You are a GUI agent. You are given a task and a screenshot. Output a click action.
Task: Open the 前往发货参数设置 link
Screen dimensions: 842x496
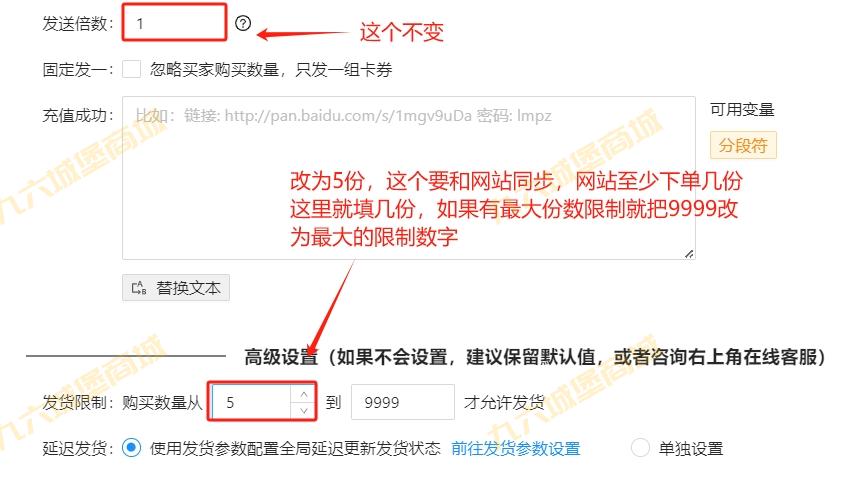(516, 448)
